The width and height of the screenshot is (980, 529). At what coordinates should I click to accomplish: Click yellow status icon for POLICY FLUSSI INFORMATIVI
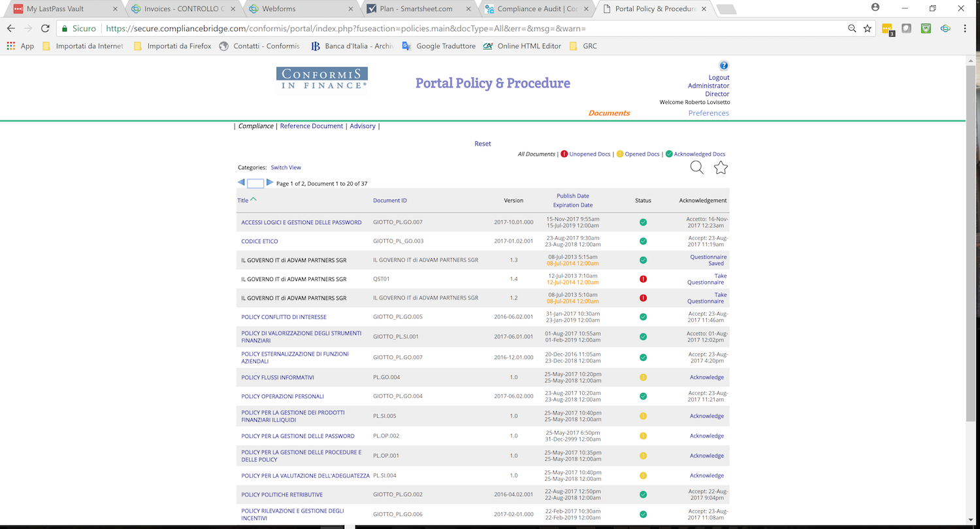(x=643, y=377)
